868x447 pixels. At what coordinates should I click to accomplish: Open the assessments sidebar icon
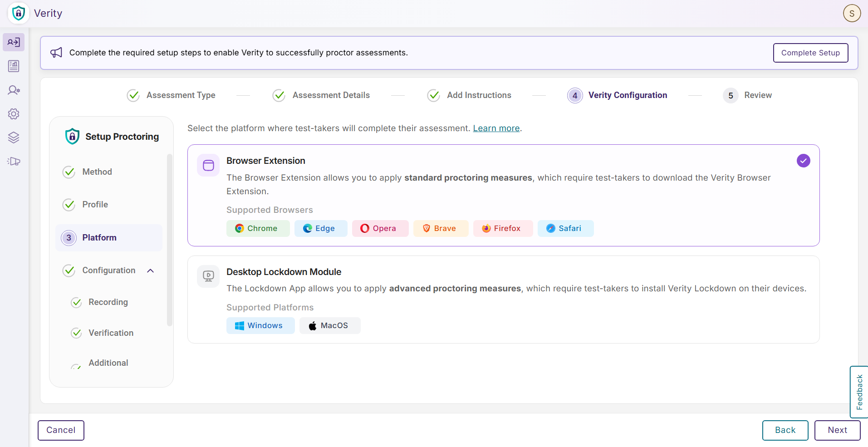(x=14, y=42)
